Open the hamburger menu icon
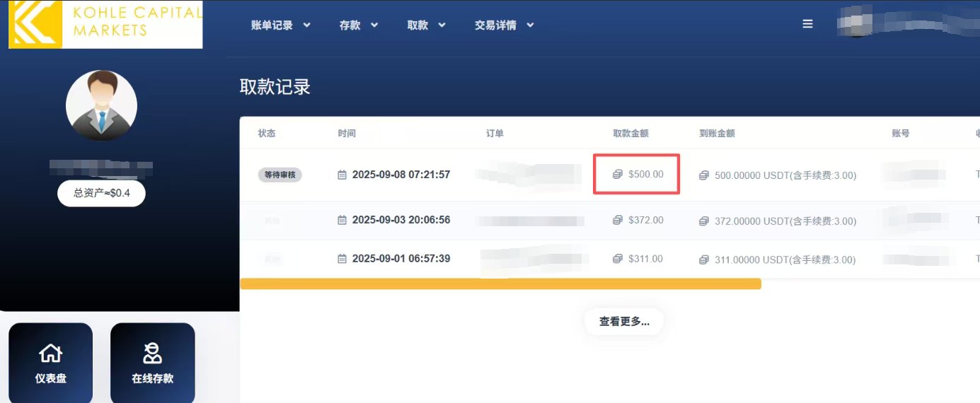Image resolution: width=980 pixels, height=403 pixels. click(x=807, y=24)
